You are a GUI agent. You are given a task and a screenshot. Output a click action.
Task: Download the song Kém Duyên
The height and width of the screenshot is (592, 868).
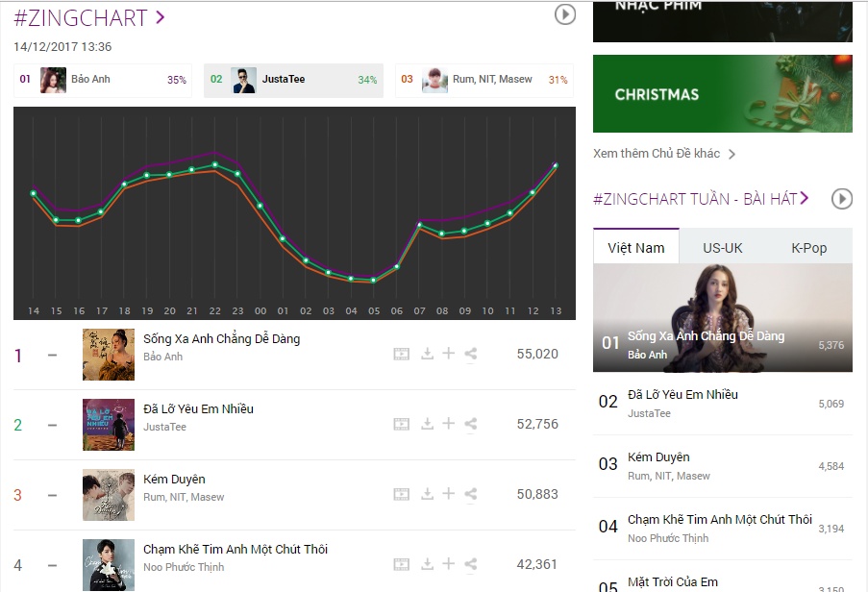427,494
